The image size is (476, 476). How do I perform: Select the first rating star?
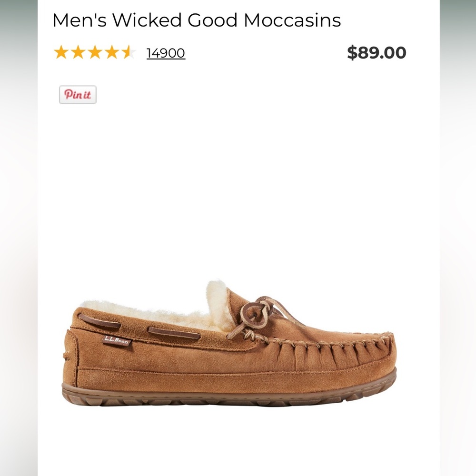62,52
